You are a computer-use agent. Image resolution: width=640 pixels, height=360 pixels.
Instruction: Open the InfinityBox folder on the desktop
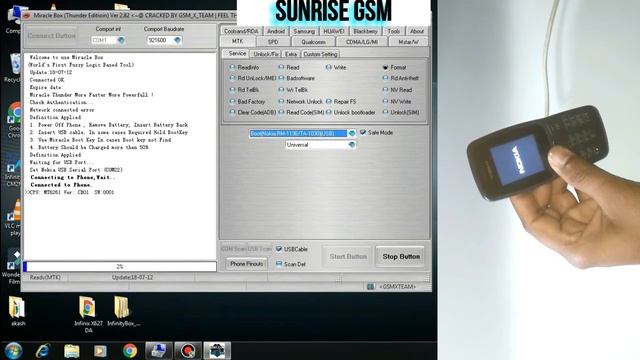pos(123,311)
